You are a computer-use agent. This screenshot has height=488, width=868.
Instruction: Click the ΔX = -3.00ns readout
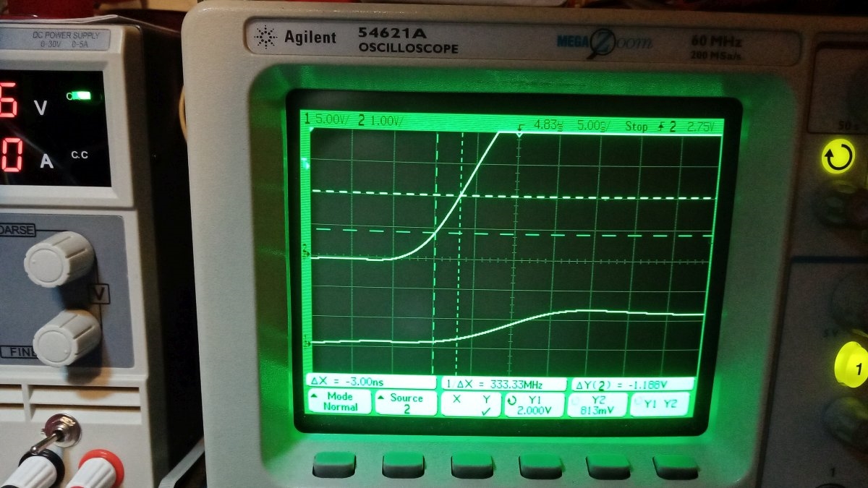click(x=373, y=382)
